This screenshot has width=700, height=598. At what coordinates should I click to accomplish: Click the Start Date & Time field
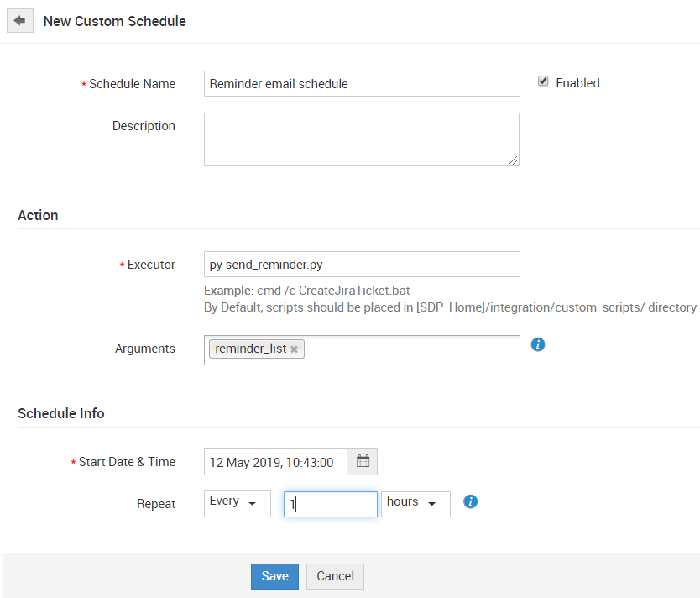tap(275, 462)
